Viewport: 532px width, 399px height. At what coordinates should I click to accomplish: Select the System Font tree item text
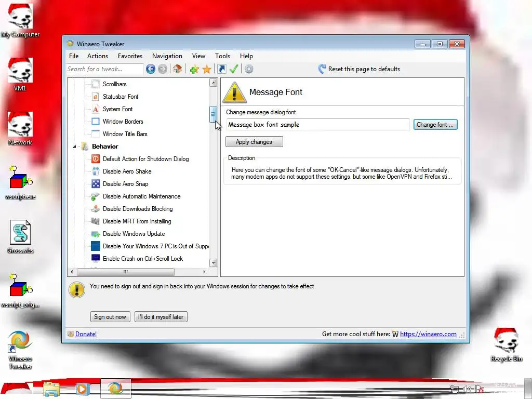coord(117,109)
